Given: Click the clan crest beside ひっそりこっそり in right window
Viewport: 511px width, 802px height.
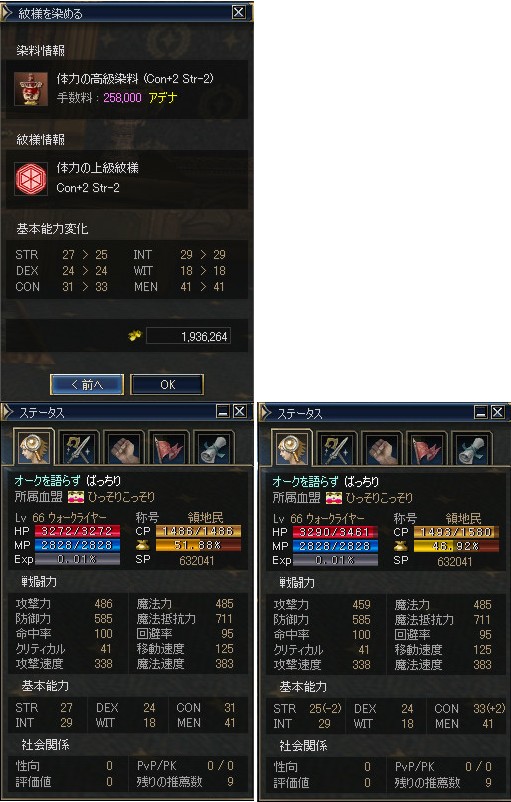Looking at the screenshot, I should click(334, 498).
